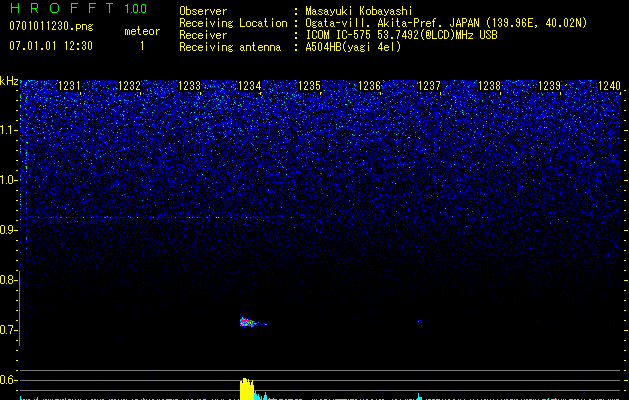The image size is (629, 400).
Task: Click the 1235 time marker
Action: pos(309,86)
